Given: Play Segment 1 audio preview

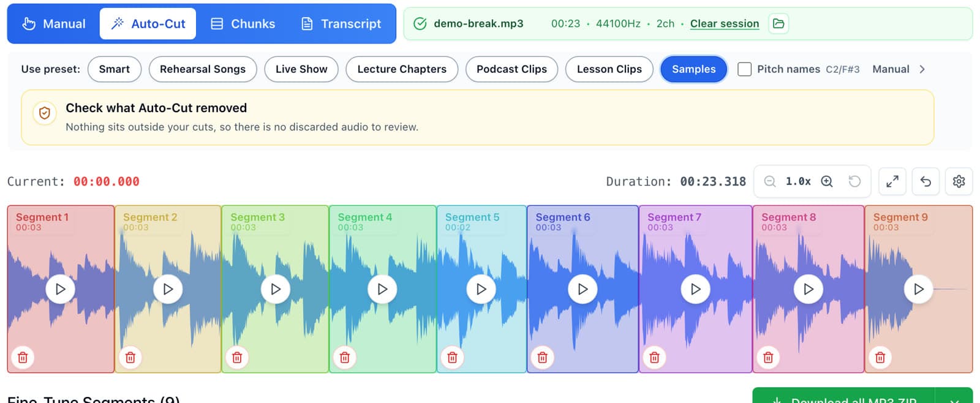Looking at the screenshot, I should [x=60, y=289].
